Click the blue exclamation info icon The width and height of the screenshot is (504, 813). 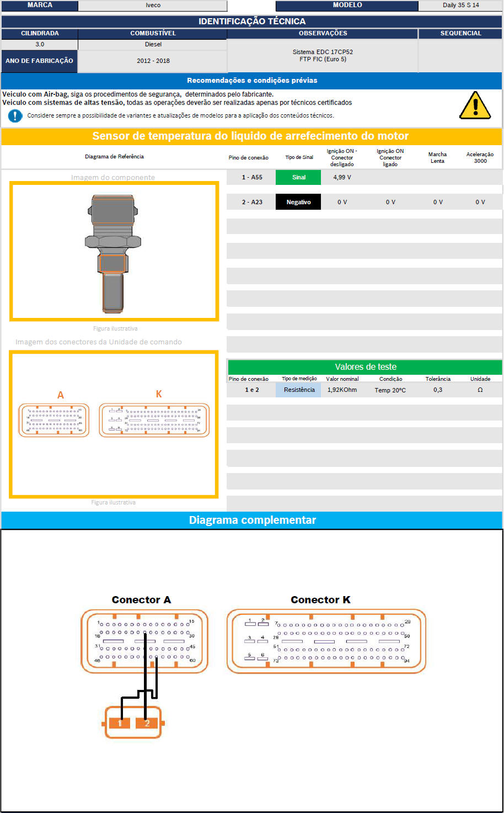point(15,116)
